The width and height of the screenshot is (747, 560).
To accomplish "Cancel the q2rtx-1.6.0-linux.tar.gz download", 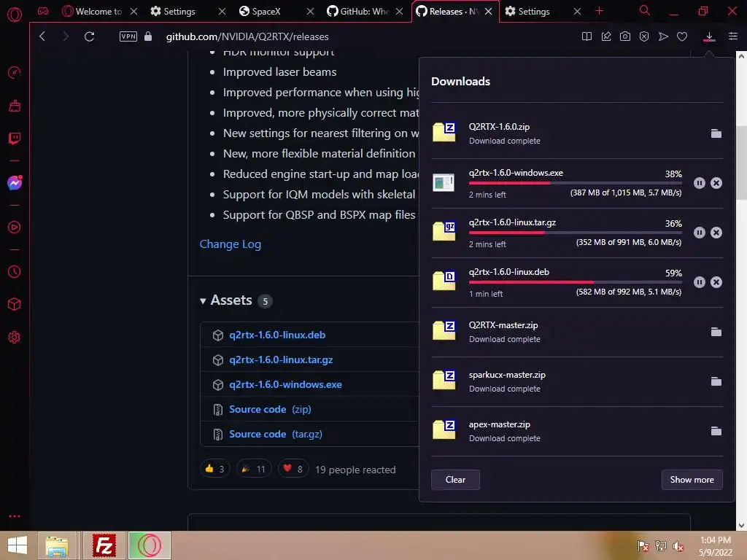I will (716, 233).
